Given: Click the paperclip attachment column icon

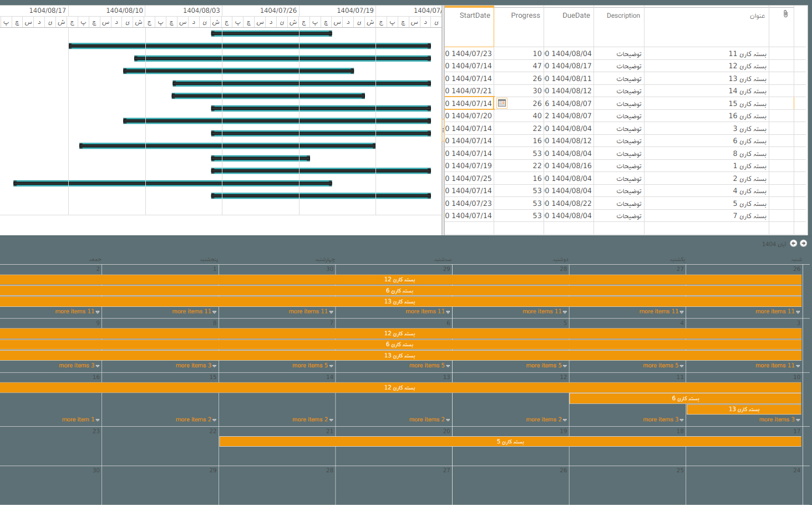Looking at the screenshot, I should point(785,14).
